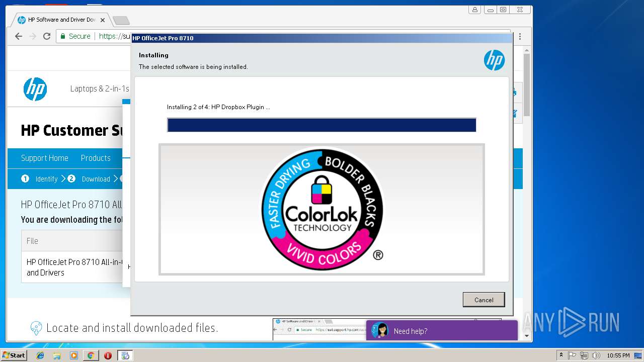The height and width of the screenshot is (362, 644).
Task: Click the network tray icon
Action: [x=584, y=355]
